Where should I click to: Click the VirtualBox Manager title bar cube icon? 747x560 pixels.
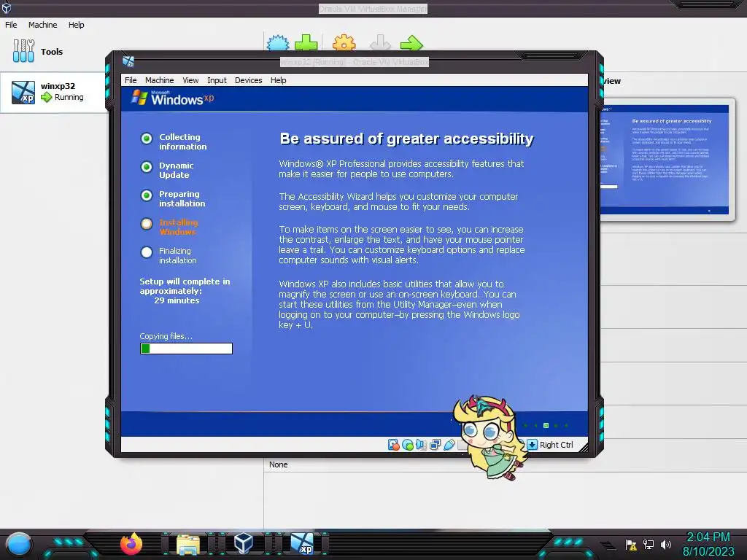pos(6,7)
